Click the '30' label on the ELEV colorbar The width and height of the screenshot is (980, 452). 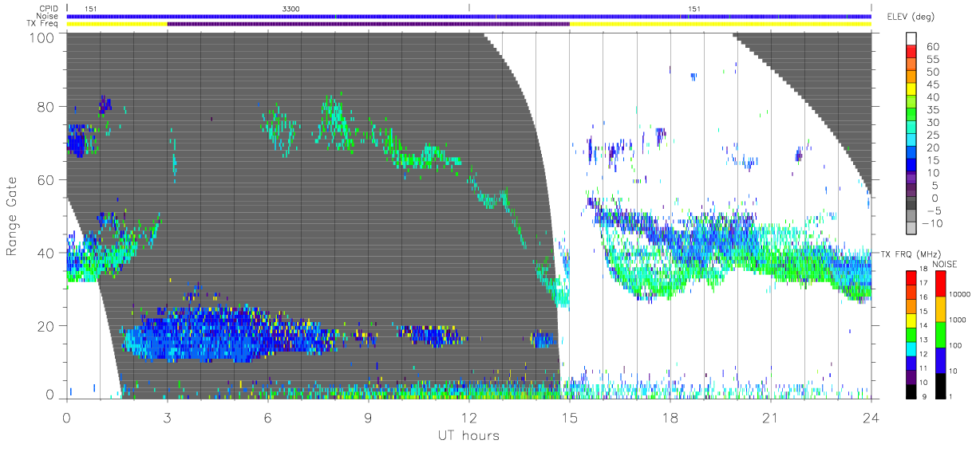[x=933, y=123]
